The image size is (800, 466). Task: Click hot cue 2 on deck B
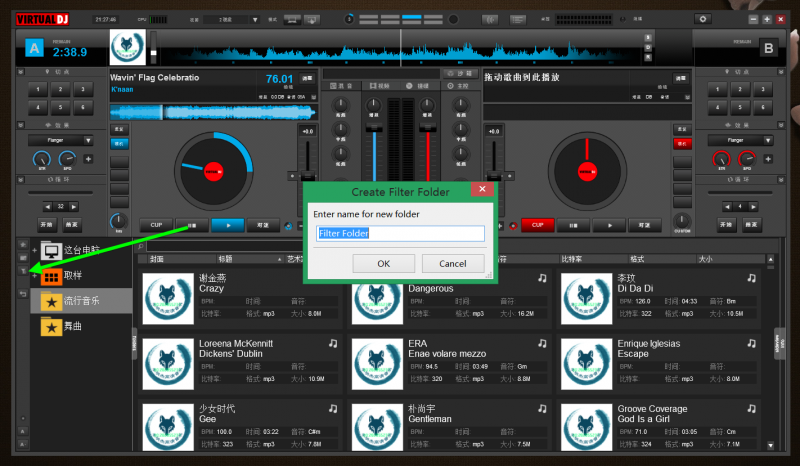(x=740, y=89)
